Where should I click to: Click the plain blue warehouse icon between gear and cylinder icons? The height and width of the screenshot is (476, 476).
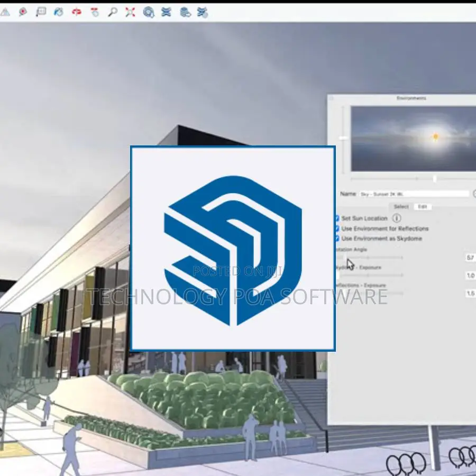click(166, 12)
